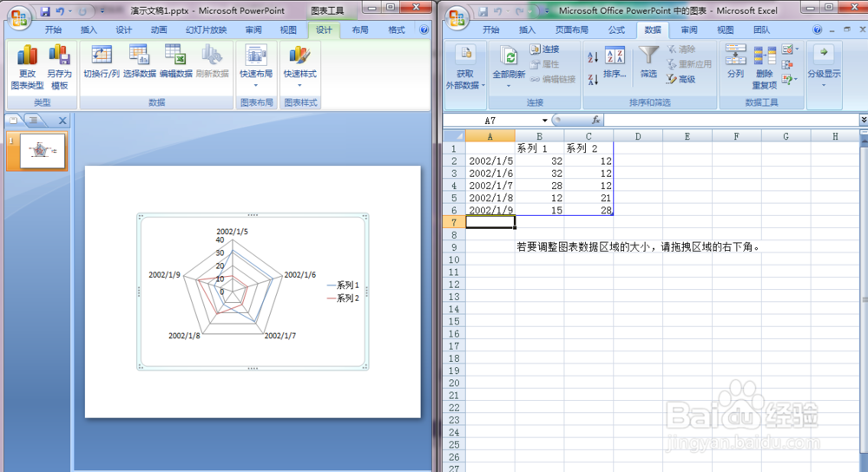Open PowerPoint 插入 tab
Viewport: 868px width, 472px height.
click(89, 29)
